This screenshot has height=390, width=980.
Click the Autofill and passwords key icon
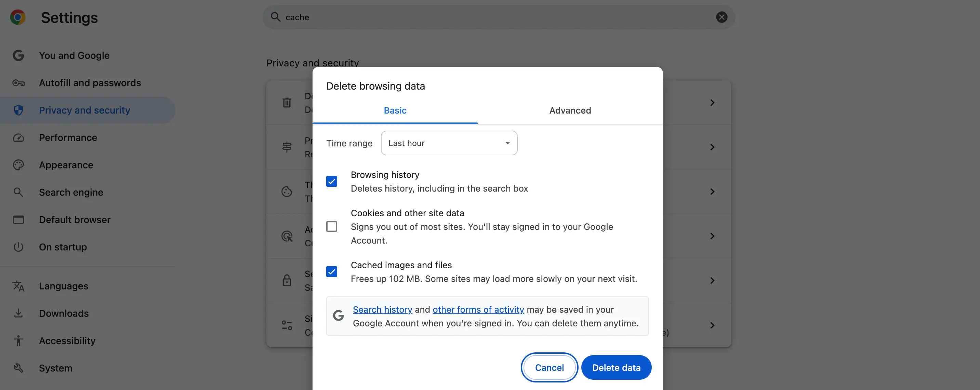pos(18,82)
